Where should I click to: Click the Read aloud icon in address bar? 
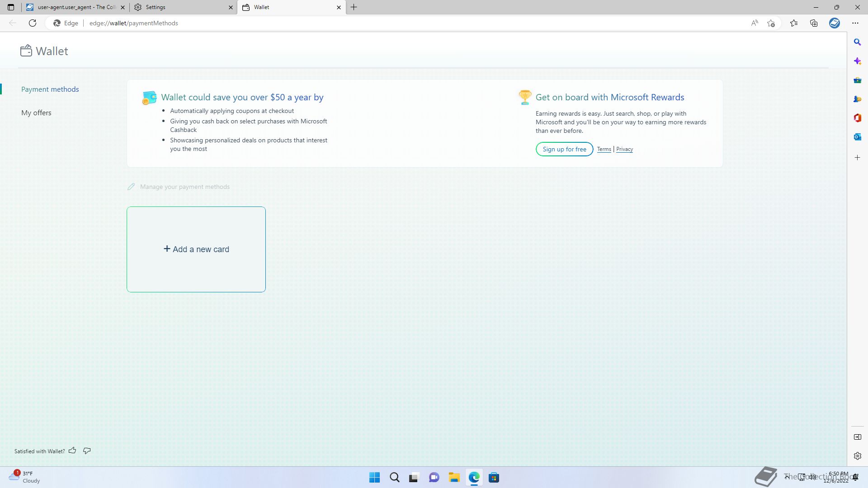tap(755, 23)
